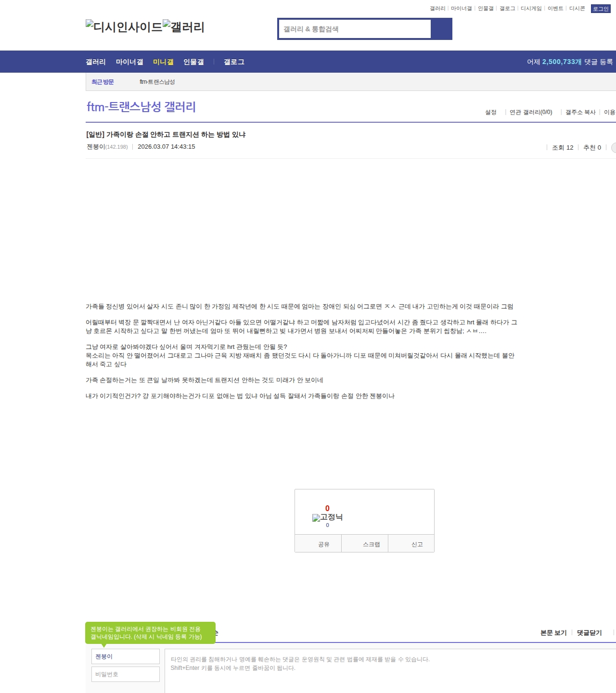Open the gallery 설정 menu
Screen dimensions: 616x693
[490, 112]
